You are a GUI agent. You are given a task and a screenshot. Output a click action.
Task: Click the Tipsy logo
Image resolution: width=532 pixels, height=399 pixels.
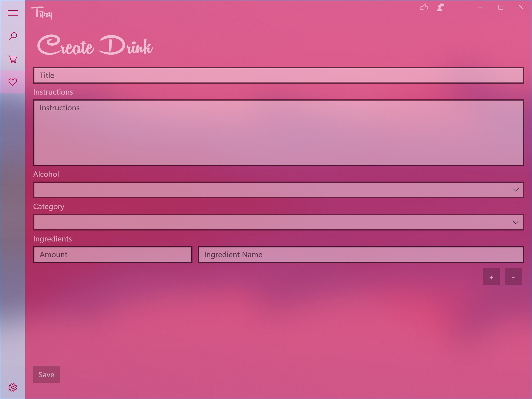(x=42, y=13)
